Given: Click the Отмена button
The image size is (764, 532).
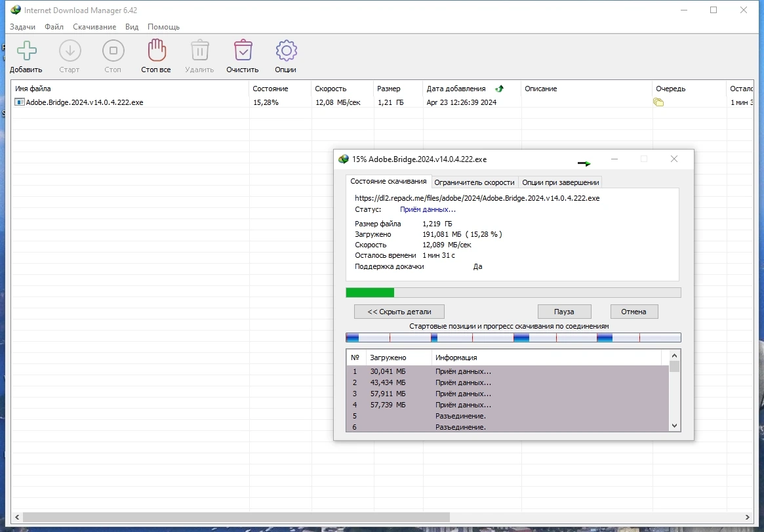Looking at the screenshot, I should click(x=634, y=312).
